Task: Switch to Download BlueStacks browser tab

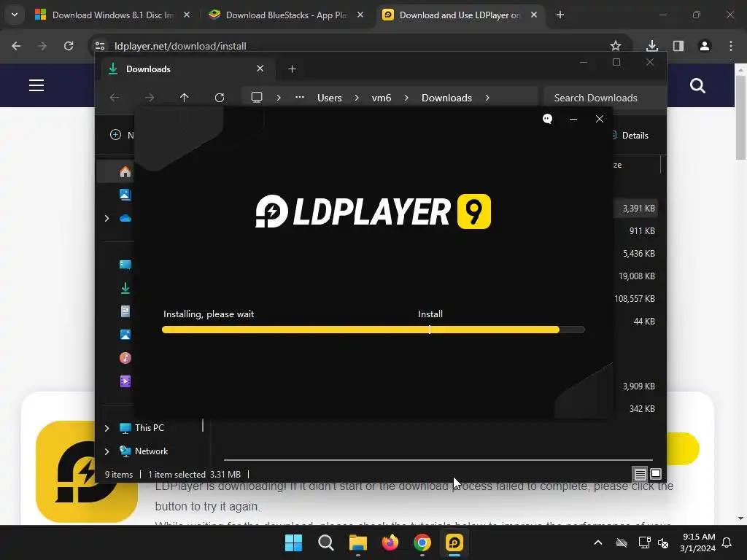Action: click(x=286, y=15)
